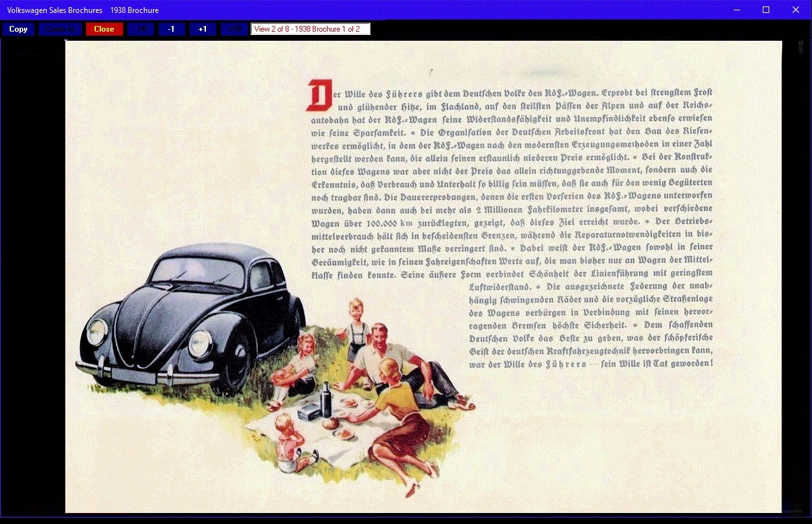Go to previous view with -1
The width and height of the screenshot is (812, 524).
point(172,29)
